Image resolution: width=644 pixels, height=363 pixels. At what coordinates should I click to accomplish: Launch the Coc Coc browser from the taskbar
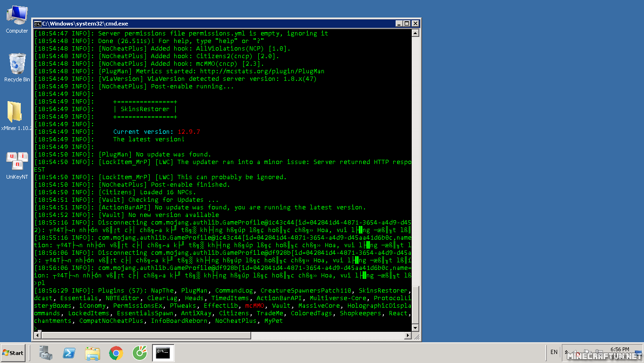[x=140, y=353]
